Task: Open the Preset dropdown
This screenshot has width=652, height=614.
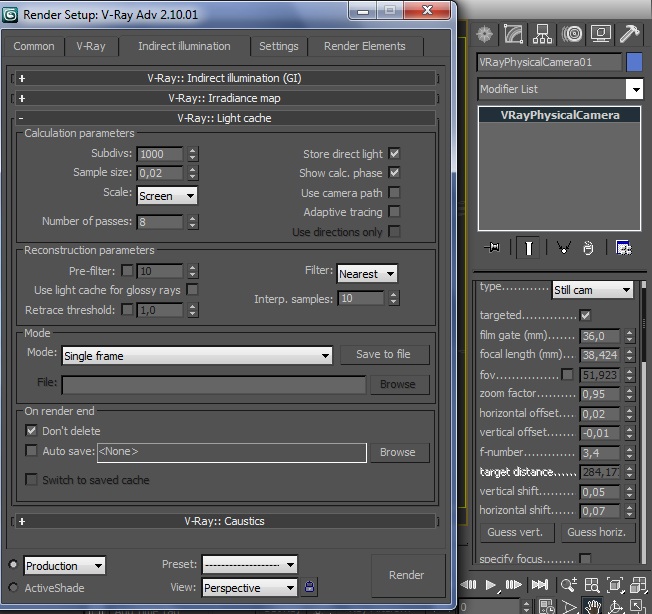Action: click(249, 565)
